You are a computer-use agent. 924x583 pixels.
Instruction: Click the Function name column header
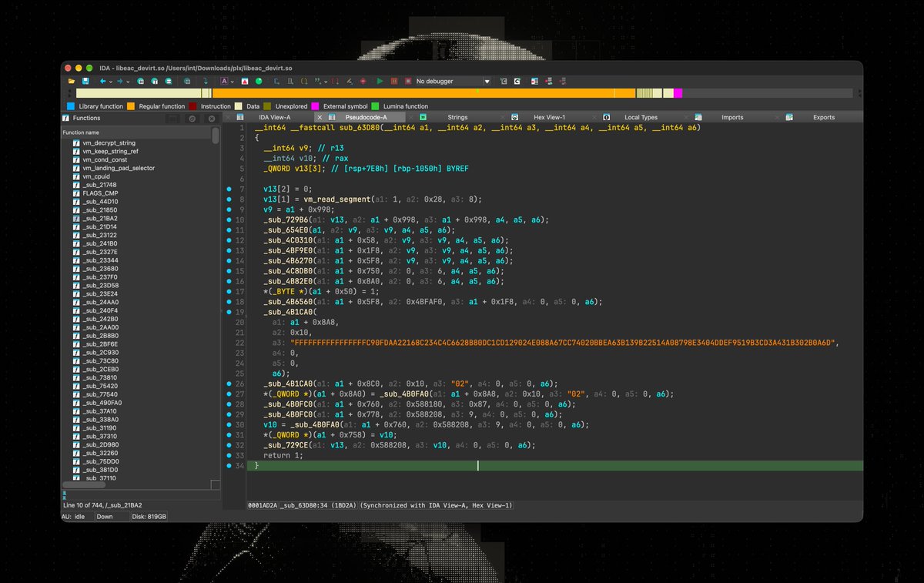(x=136, y=132)
